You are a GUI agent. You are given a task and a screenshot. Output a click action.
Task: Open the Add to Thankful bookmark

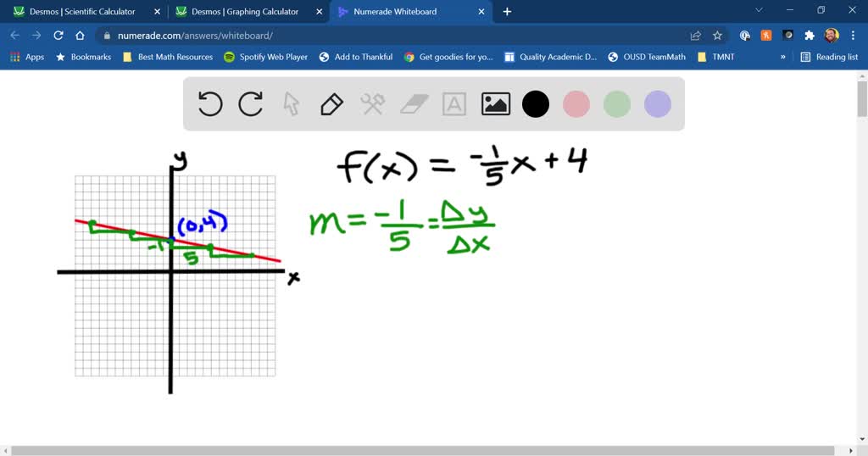(x=356, y=57)
